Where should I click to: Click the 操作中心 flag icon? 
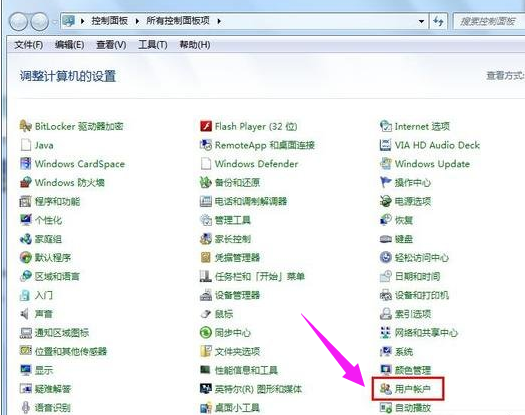(386, 183)
